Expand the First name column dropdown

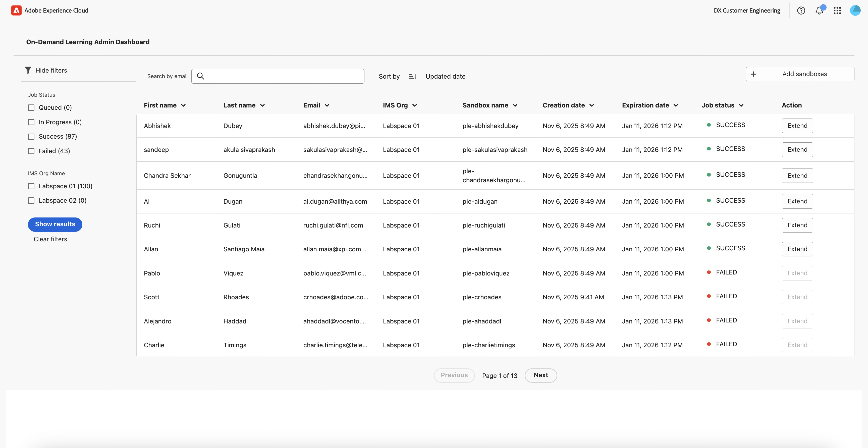pos(183,105)
